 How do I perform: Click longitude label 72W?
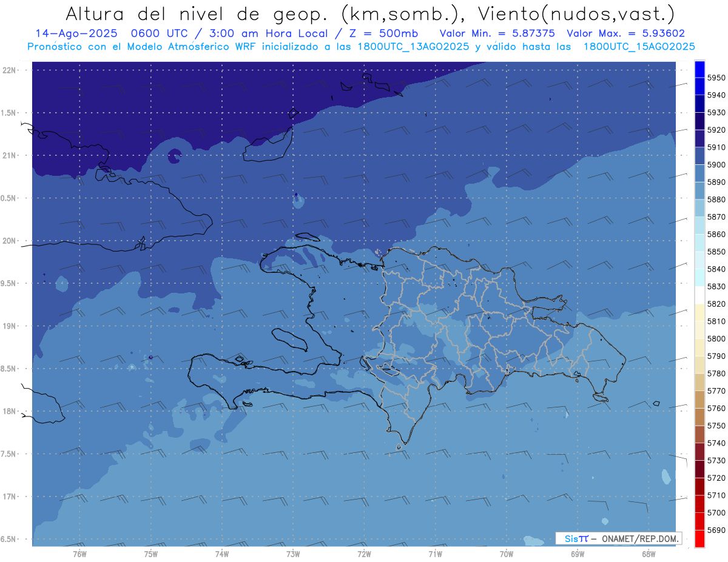click(364, 553)
